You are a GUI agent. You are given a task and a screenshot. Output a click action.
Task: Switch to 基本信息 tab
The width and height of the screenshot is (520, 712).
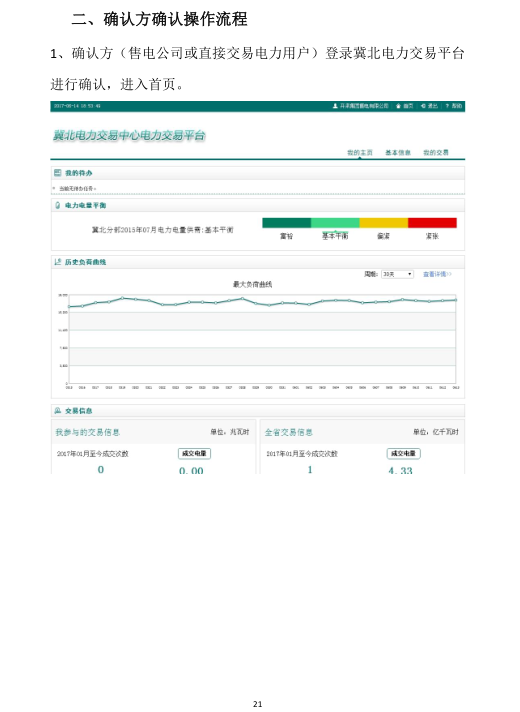click(398, 153)
